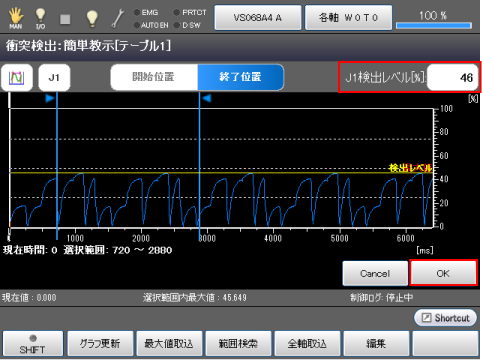Tap the MAN hand mode icon
Image resolution: width=482 pixels, height=360 pixels.
pos(16,18)
